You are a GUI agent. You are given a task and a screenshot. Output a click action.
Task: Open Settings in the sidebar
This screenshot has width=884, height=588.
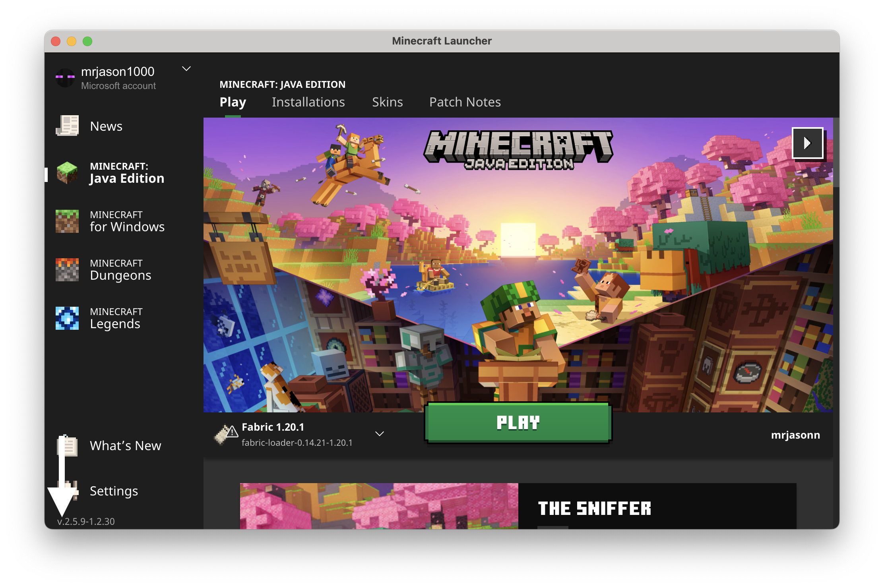pos(114,491)
